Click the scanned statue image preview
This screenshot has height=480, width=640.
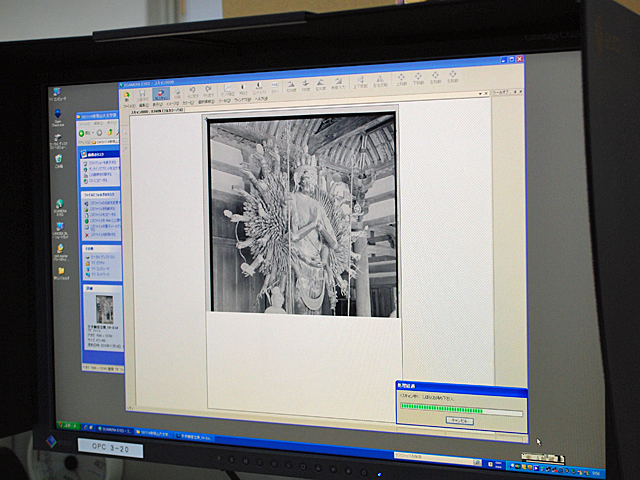pyautogui.click(x=302, y=214)
